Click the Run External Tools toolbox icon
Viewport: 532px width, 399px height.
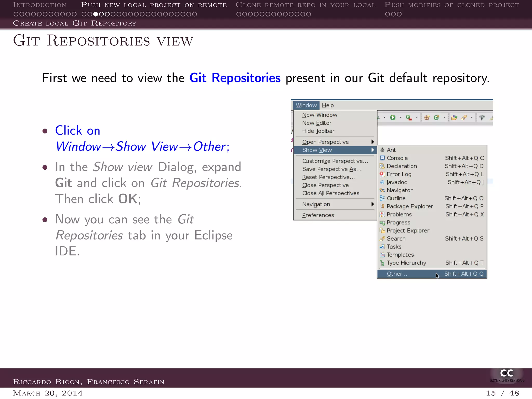(409, 118)
